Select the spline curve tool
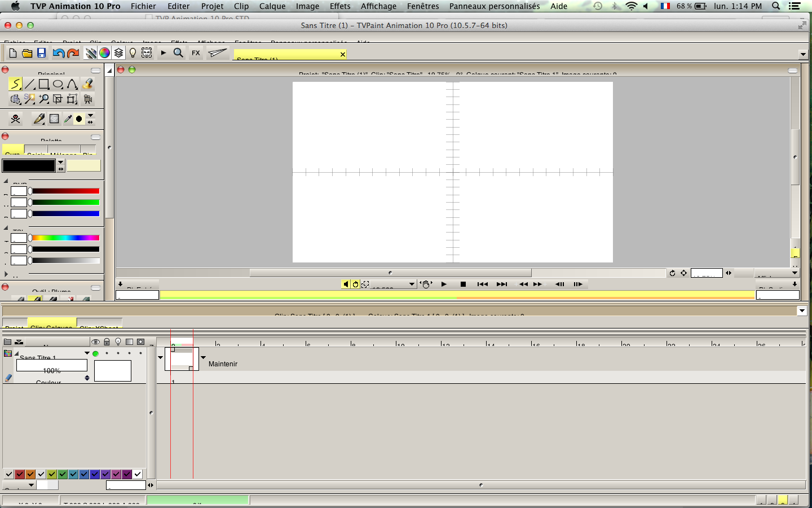This screenshot has height=508, width=812. pyautogui.click(x=72, y=84)
